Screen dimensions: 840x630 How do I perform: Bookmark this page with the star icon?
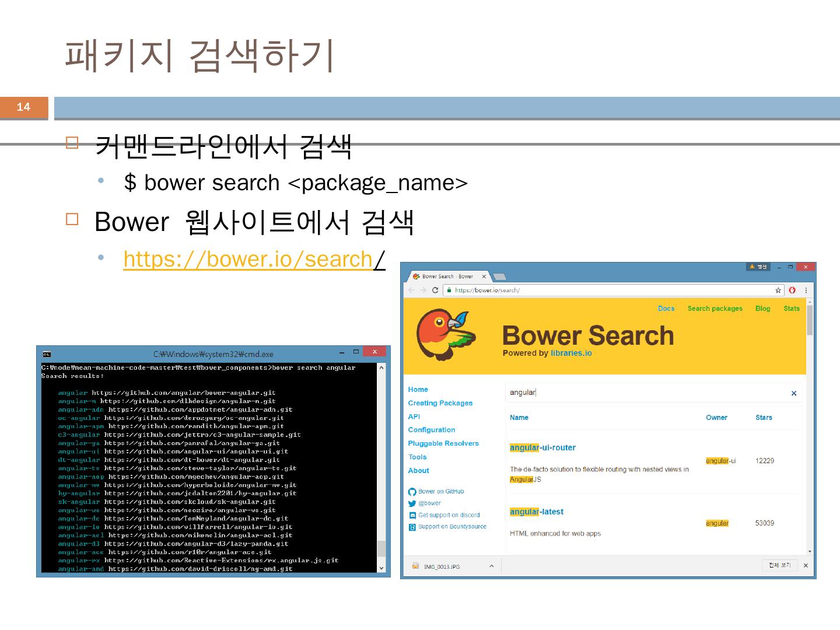pos(778,290)
